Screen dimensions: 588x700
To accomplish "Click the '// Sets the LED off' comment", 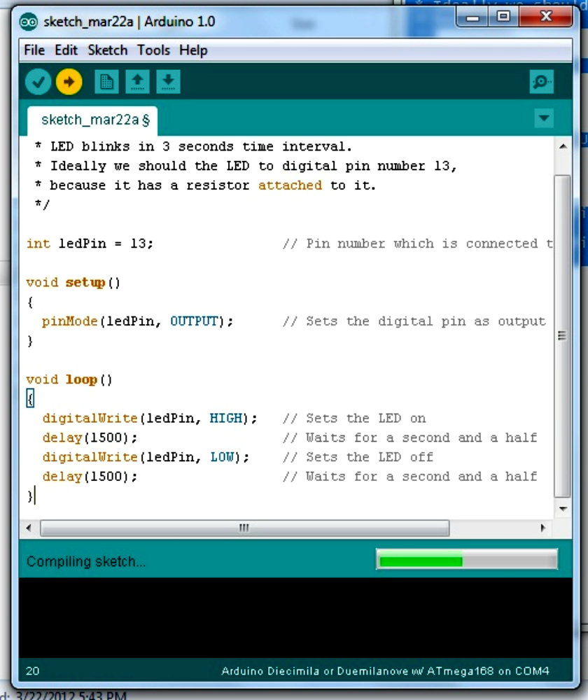I will click(358, 457).
